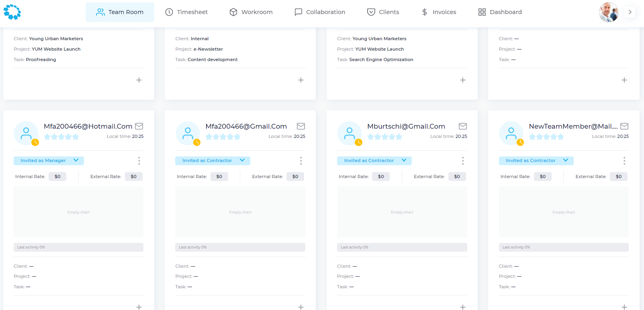This screenshot has height=310, width=644.
Task: Click envelope icon for Mfa200466@Hotmail.Com
Action: click(139, 126)
